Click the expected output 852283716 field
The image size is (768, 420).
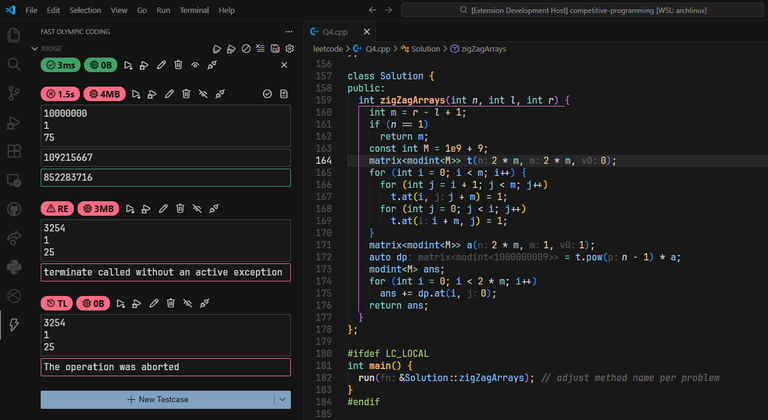pyautogui.click(x=166, y=177)
